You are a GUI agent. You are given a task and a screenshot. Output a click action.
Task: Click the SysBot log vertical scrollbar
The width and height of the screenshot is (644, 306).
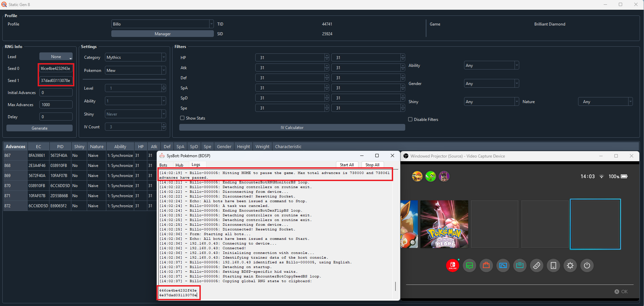click(x=395, y=286)
